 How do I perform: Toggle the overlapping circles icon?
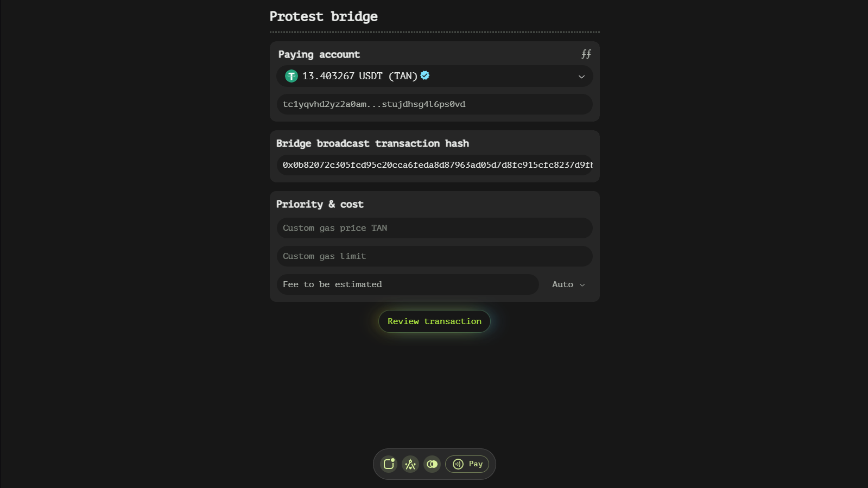pos(432,464)
